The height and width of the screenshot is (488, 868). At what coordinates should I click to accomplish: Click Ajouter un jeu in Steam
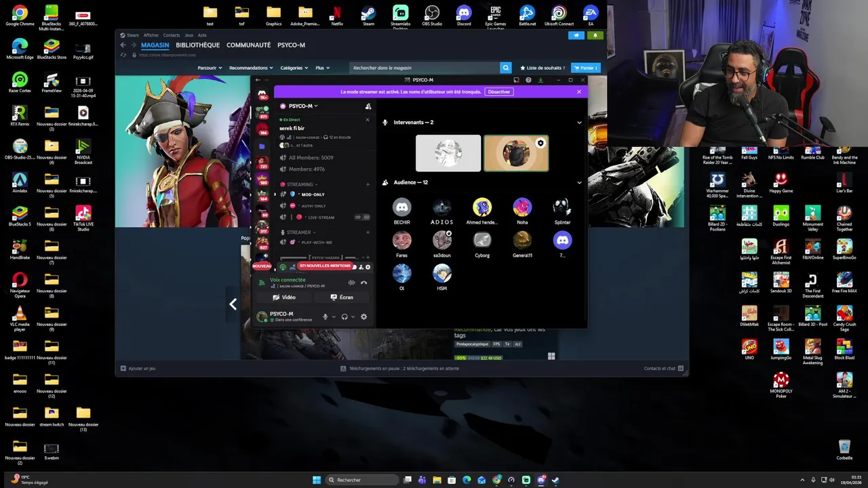[x=138, y=369]
